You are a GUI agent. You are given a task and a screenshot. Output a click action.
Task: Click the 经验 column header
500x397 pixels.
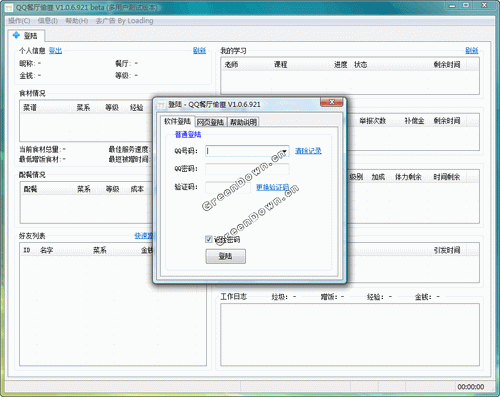(x=137, y=108)
